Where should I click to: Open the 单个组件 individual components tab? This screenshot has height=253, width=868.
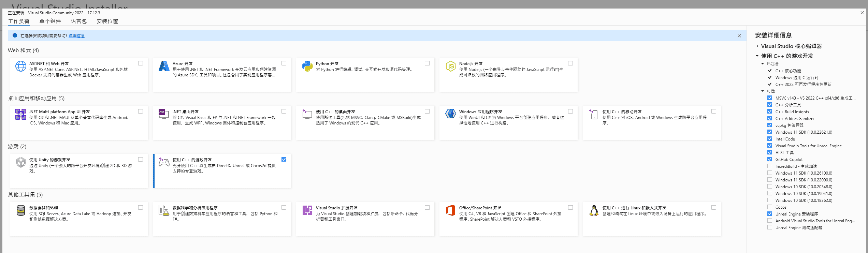click(x=50, y=21)
